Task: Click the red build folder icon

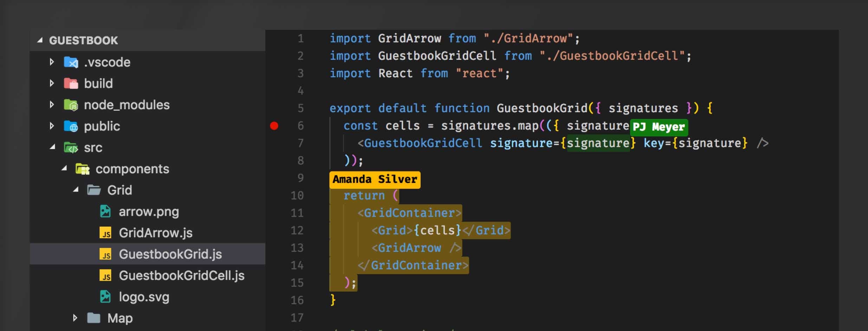Action: point(71,84)
